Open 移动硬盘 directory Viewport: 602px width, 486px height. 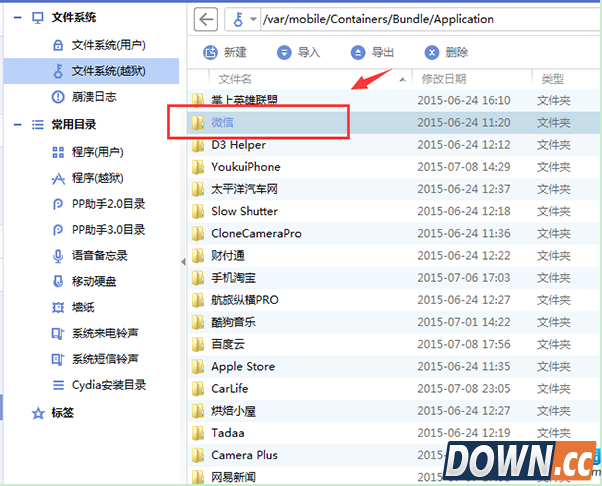91,281
